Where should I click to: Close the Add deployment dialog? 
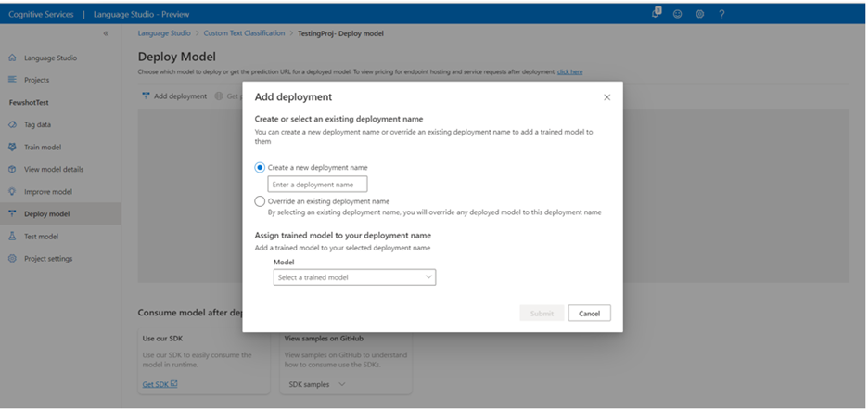606,96
